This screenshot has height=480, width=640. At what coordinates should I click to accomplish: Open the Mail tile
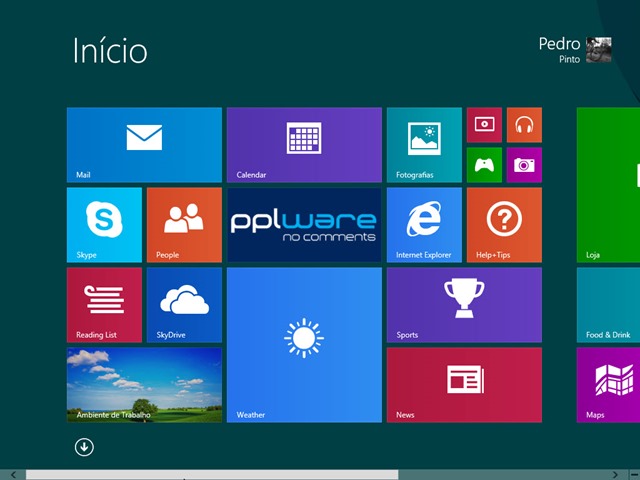point(144,145)
